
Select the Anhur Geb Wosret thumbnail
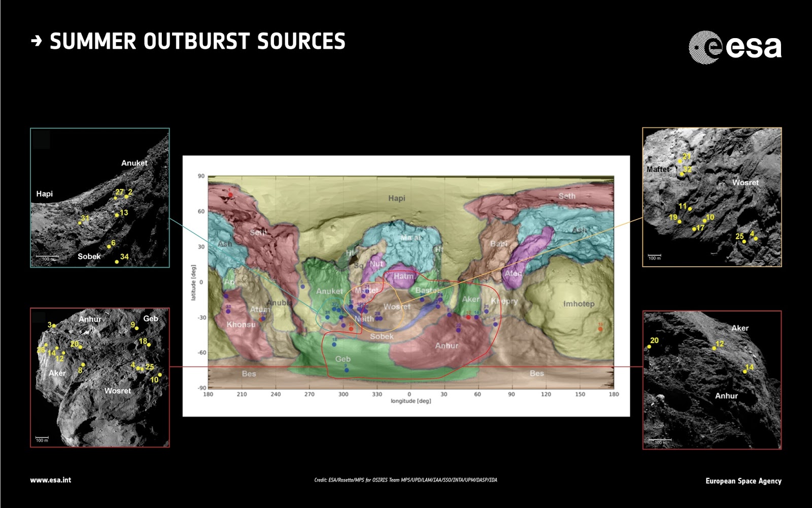[x=100, y=377]
